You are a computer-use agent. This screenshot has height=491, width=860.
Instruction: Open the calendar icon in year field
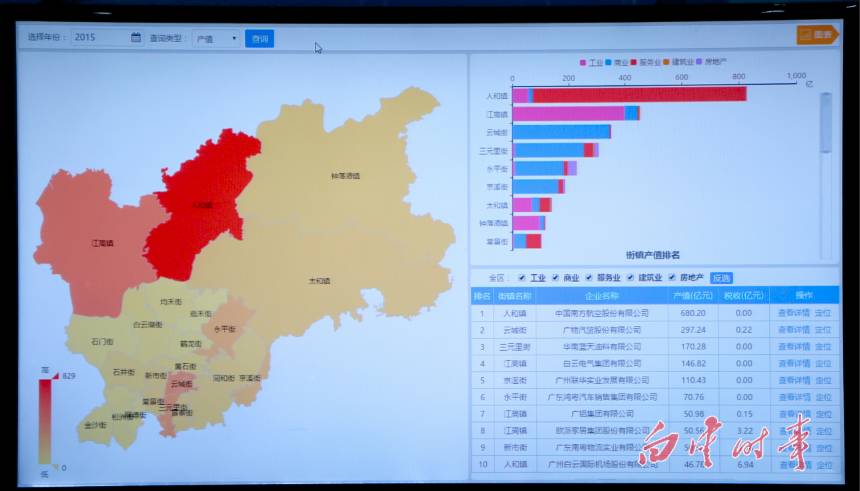pyautogui.click(x=136, y=38)
